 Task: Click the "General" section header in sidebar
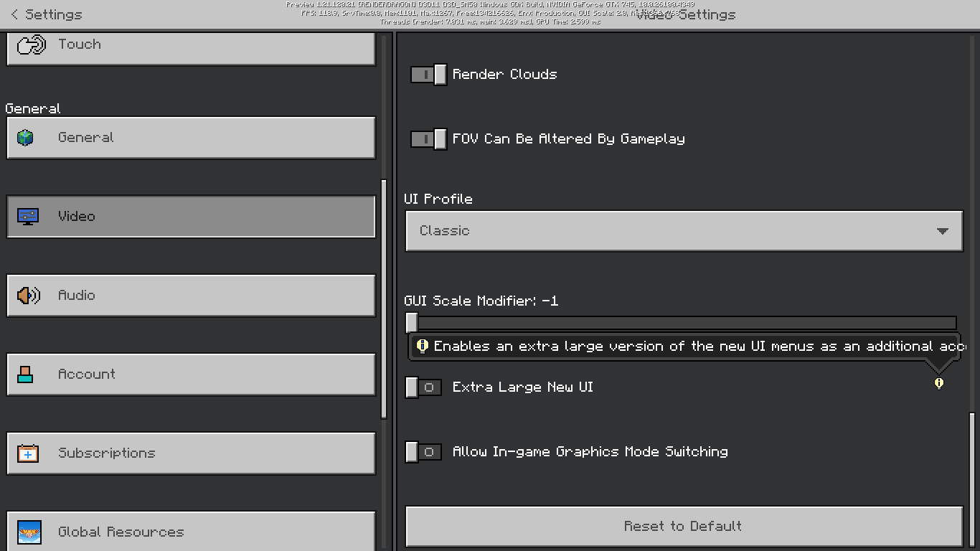click(33, 109)
